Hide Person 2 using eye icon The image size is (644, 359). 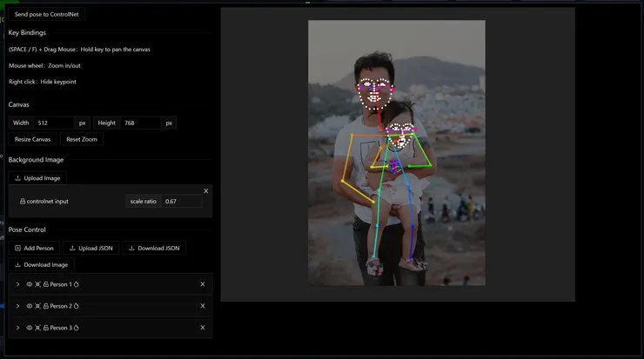point(29,306)
